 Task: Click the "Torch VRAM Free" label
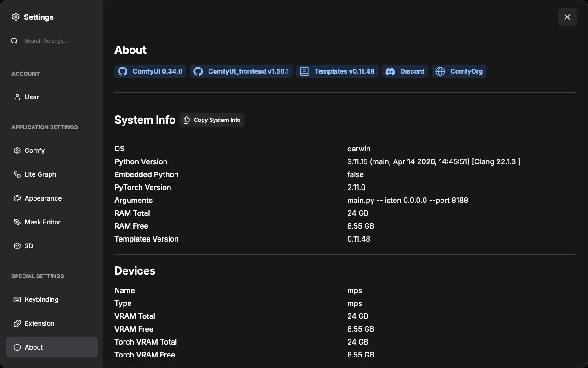point(145,355)
